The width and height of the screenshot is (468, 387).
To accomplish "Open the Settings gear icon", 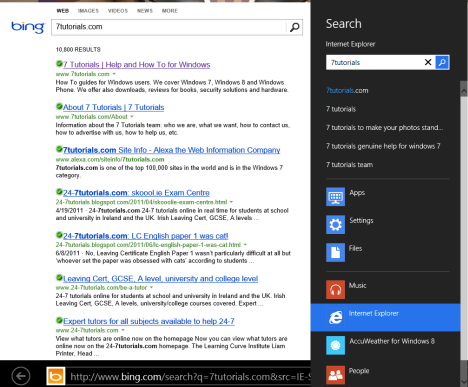I will (x=335, y=224).
